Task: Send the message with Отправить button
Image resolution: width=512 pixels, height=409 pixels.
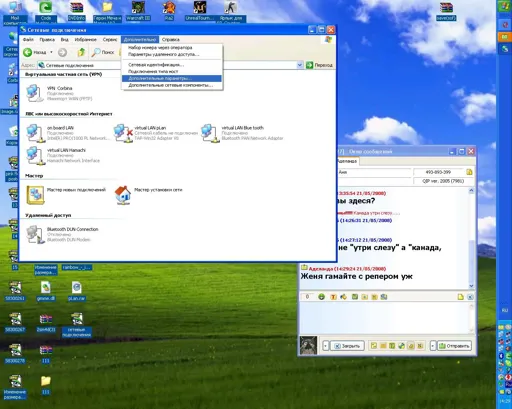Action: click(x=454, y=346)
